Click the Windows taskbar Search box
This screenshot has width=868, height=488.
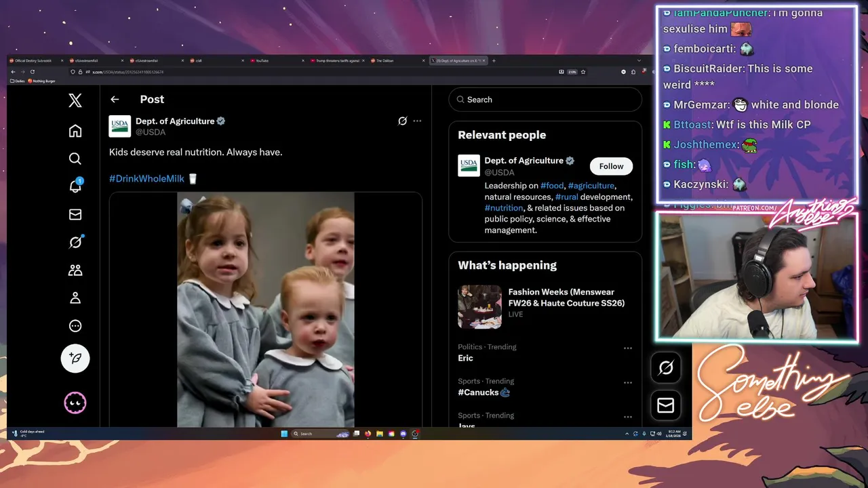pyautogui.click(x=321, y=434)
